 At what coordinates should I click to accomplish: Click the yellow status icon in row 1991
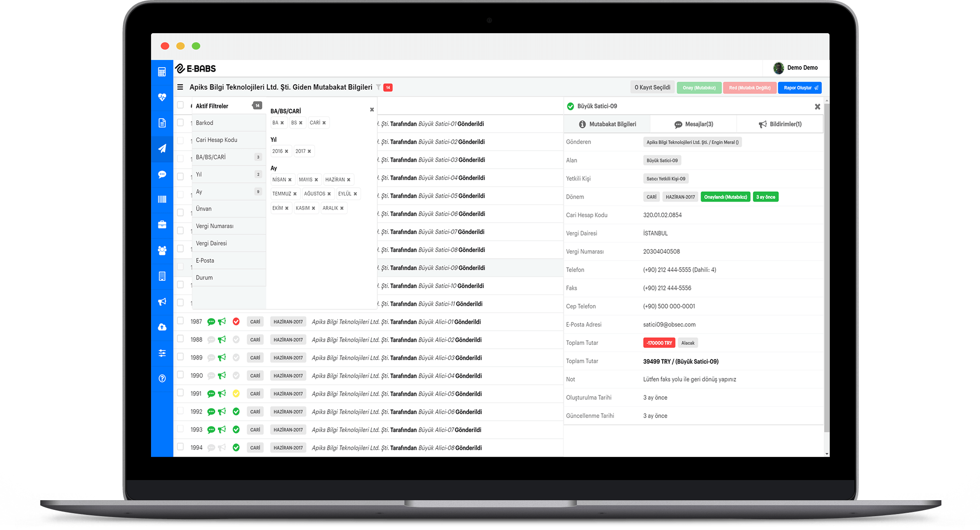[236, 394]
